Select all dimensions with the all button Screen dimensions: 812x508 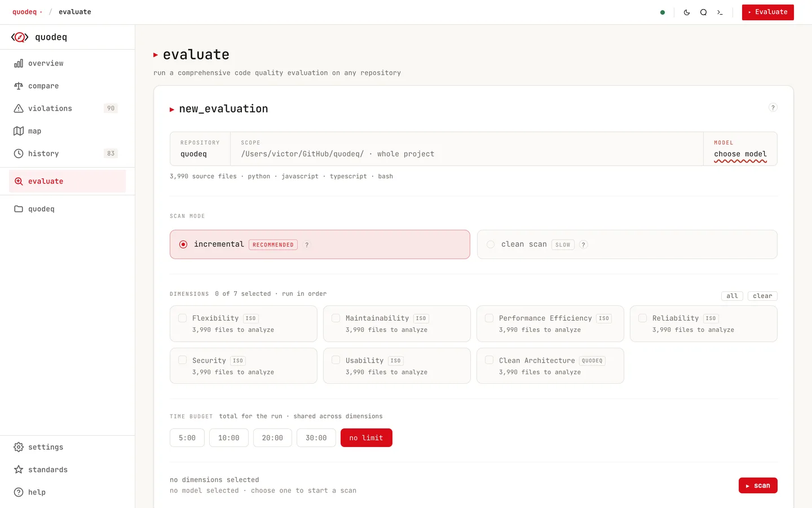[732, 296]
